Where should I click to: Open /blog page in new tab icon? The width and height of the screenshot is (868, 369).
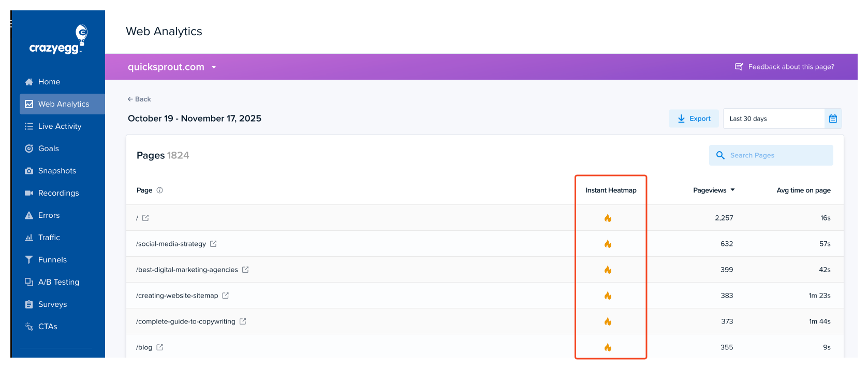point(159,347)
